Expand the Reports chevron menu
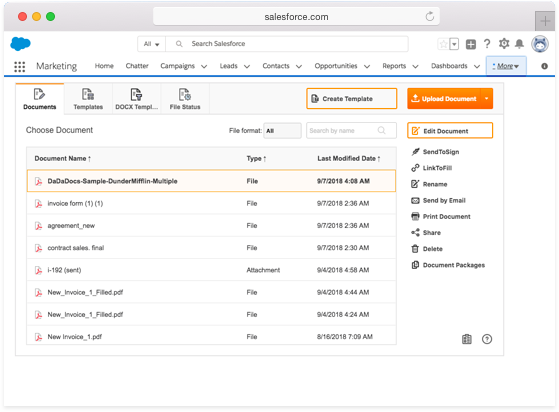 (415, 66)
